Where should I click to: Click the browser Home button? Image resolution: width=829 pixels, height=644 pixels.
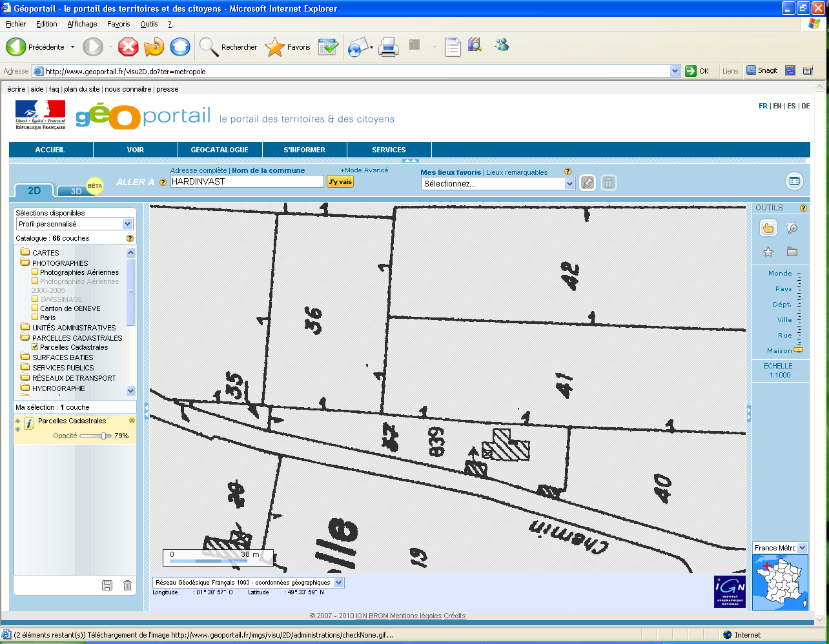click(180, 46)
